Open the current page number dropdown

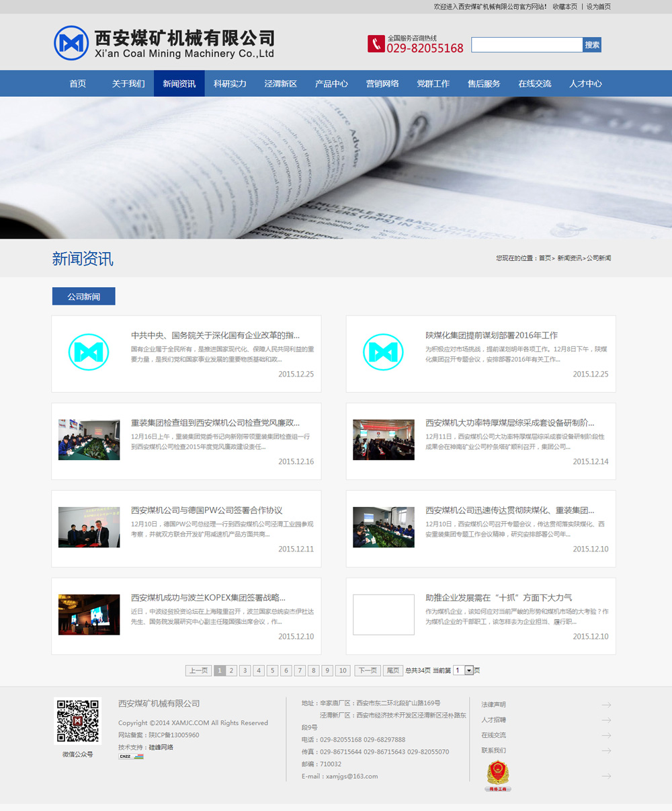point(468,670)
